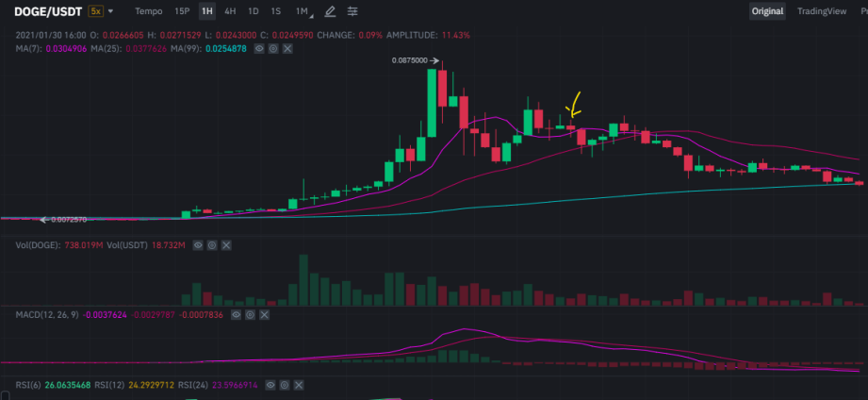The height and width of the screenshot is (400, 868).
Task: Select the Original chart mode
Action: (767, 11)
